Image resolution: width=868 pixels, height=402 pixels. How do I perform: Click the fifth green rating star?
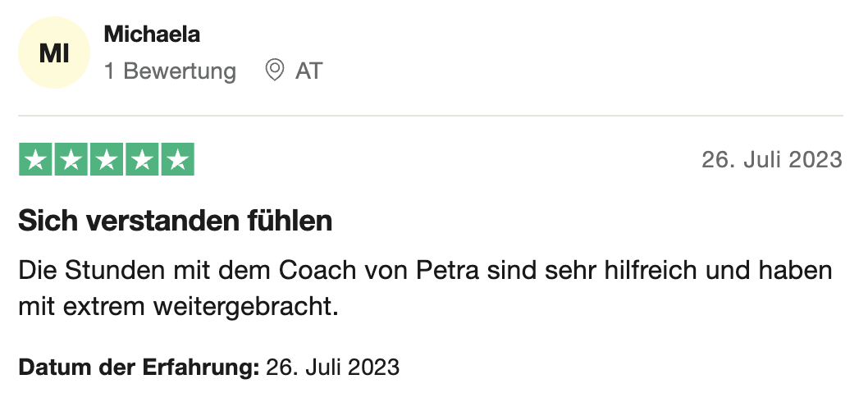click(x=177, y=159)
